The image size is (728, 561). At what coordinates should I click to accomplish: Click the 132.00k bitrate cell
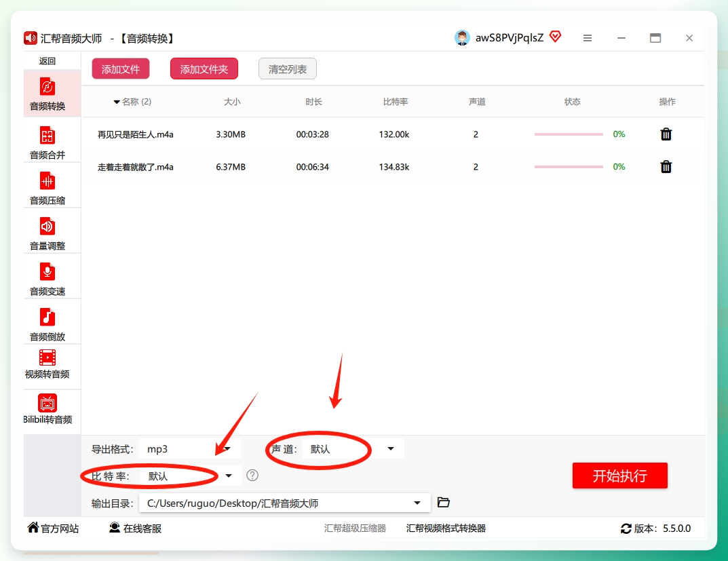click(x=394, y=134)
